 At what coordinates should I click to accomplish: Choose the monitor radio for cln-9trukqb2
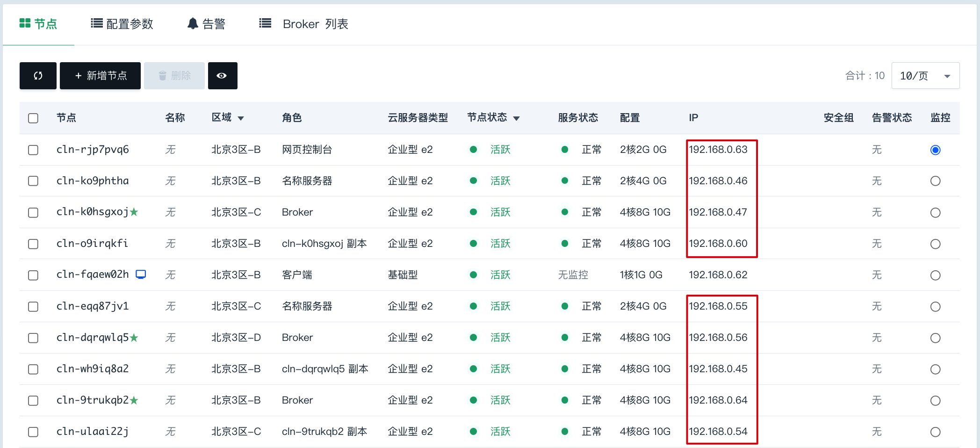click(936, 401)
